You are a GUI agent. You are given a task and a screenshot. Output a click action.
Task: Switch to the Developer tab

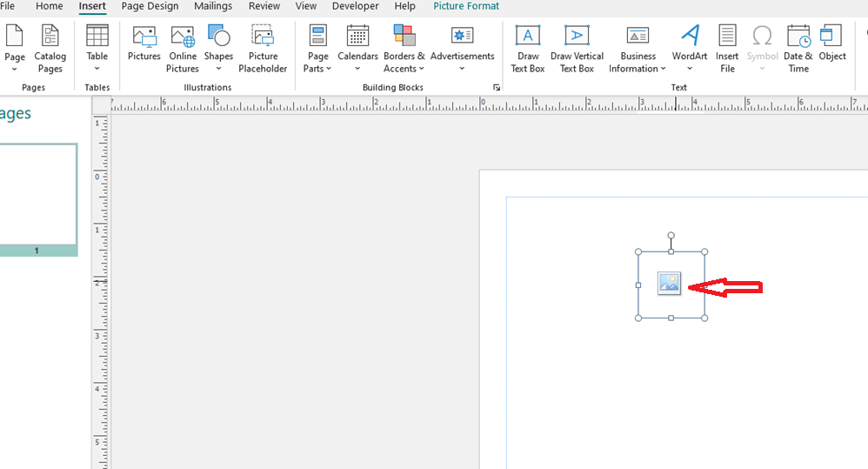point(356,6)
